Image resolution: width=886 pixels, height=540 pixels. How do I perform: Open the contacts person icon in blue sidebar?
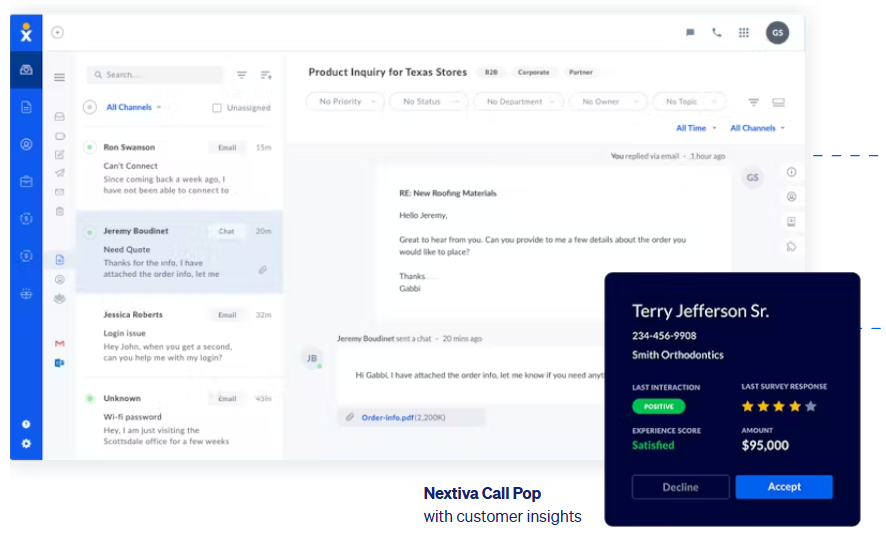pos(26,144)
